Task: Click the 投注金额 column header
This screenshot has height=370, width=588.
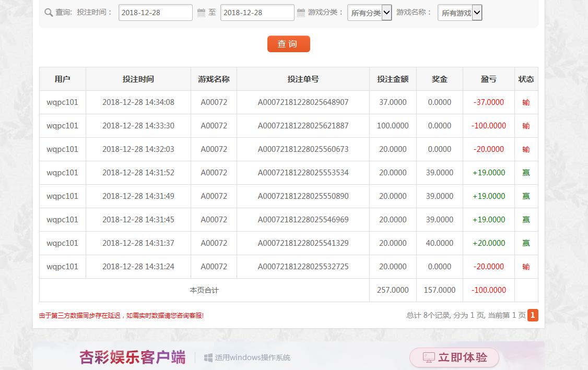Action: (x=393, y=79)
